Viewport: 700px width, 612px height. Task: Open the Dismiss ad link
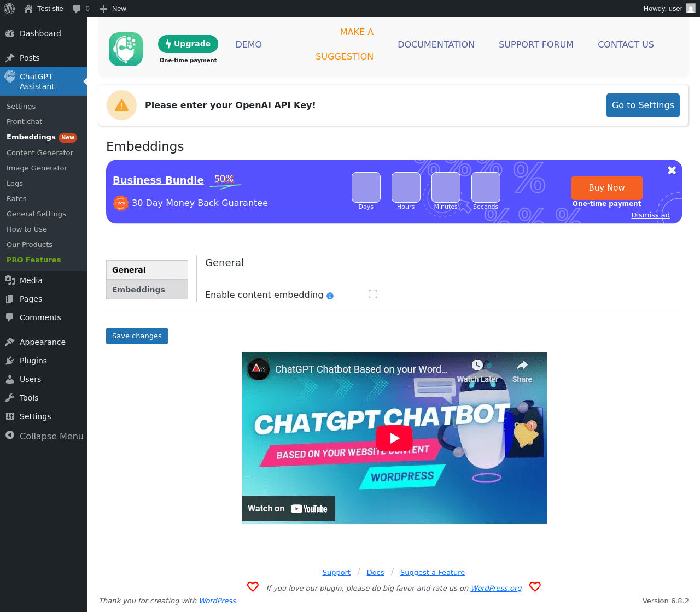(x=650, y=215)
